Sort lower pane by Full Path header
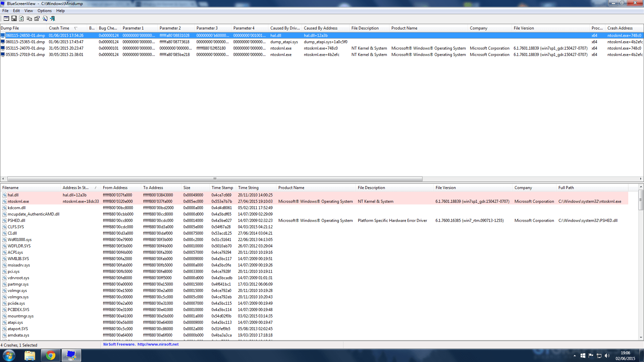The width and height of the screenshot is (644, 362). (592, 188)
